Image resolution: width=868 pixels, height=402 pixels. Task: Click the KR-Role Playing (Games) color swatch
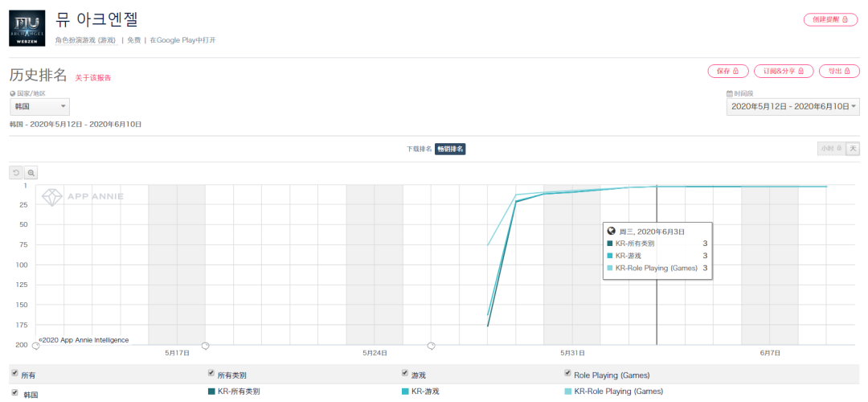point(567,392)
